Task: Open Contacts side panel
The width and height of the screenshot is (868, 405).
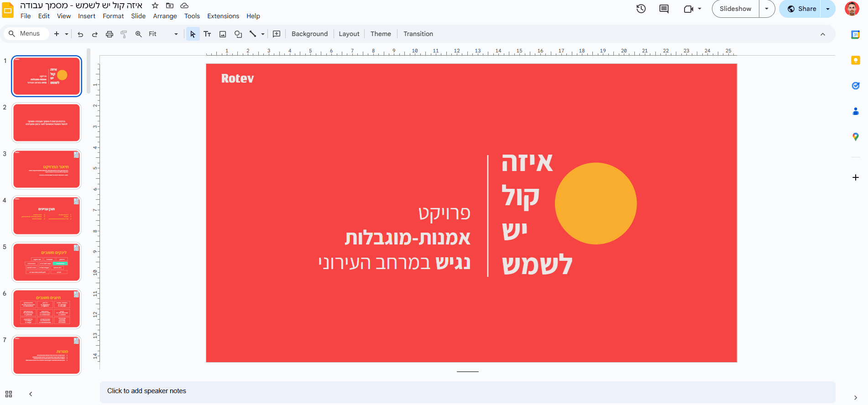Action: pyautogui.click(x=856, y=111)
